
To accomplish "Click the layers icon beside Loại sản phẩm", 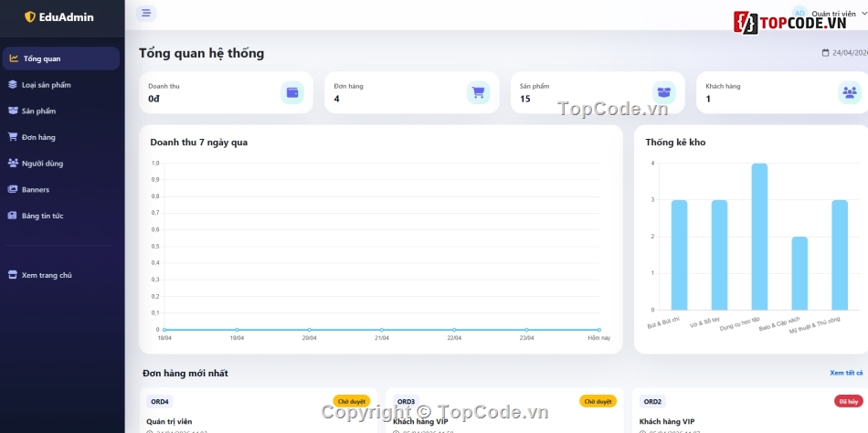I will [12, 85].
